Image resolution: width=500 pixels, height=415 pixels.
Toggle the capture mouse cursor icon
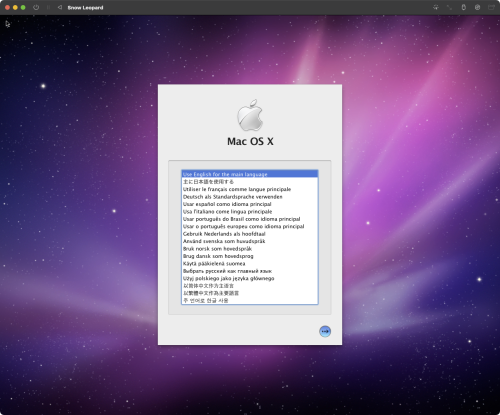coord(436,7)
